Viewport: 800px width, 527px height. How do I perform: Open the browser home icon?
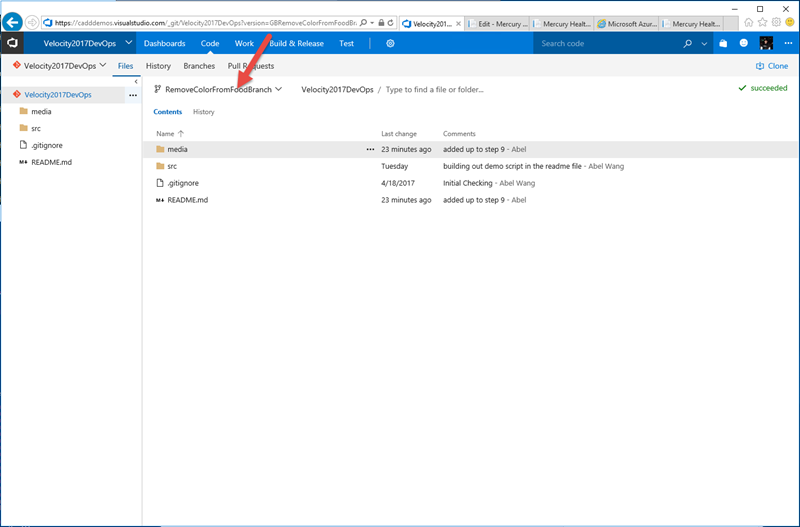point(748,22)
